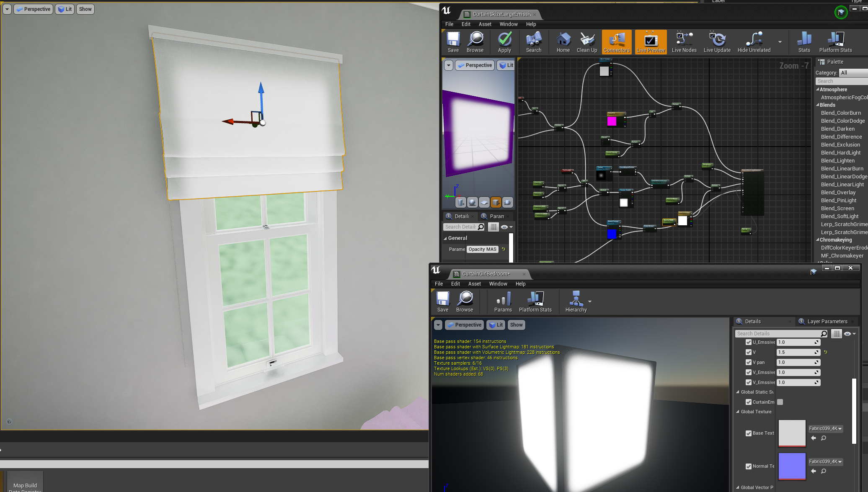Image resolution: width=868 pixels, height=492 pixels.
Task: Collapse Global Texture parameter group
Action: click(738, 412)
